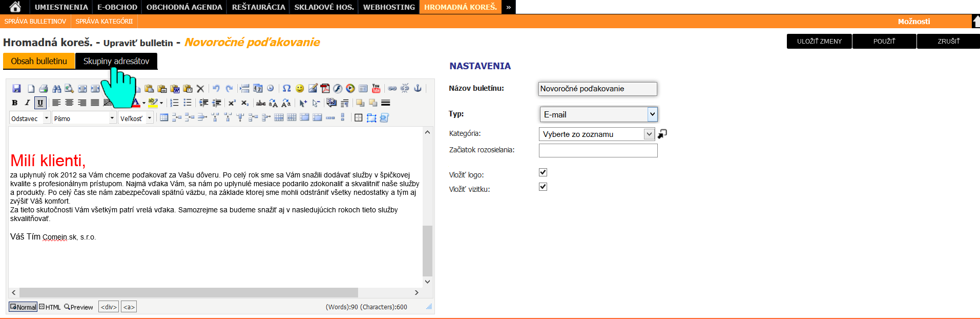Toggle the underline formatting button
Image resolution: width=980 pixels, height=319 pixels.
tap(40, 103)
